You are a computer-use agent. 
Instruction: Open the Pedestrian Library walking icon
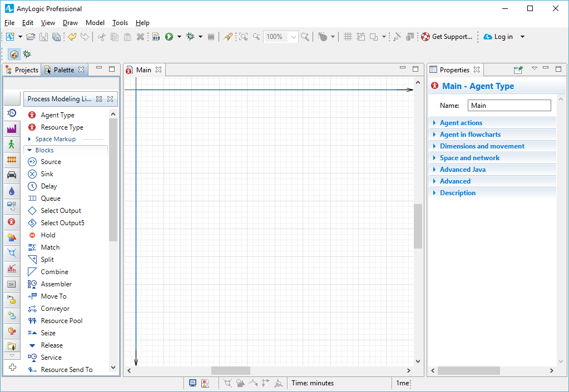[x=12, y=145]
